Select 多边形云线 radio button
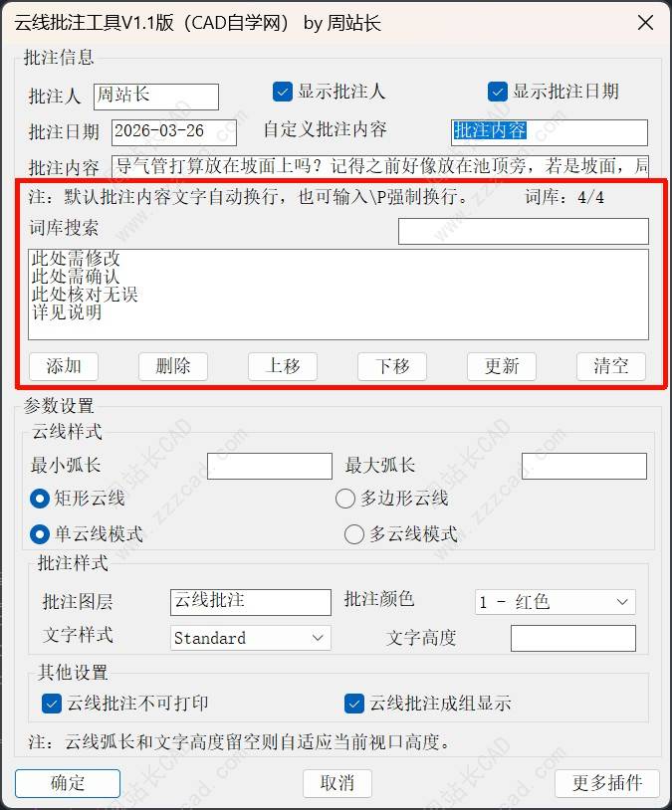 click(344, 499)
